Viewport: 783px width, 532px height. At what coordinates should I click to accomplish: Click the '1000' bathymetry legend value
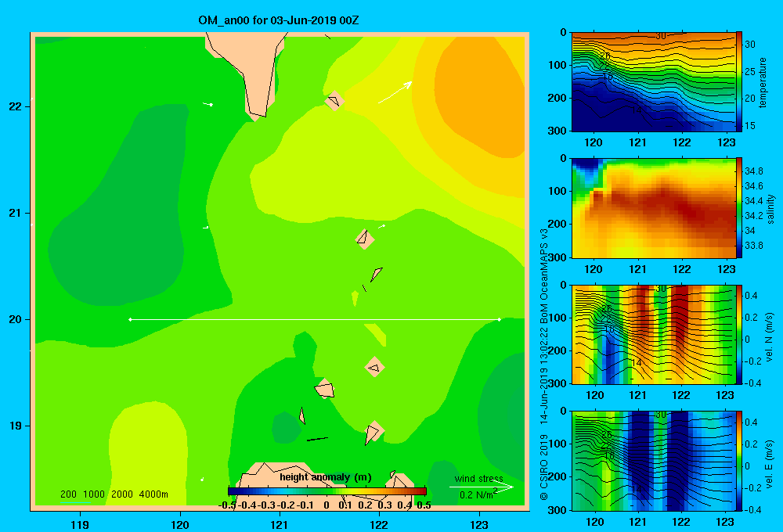pyautogui.click(x=94, y=494)
